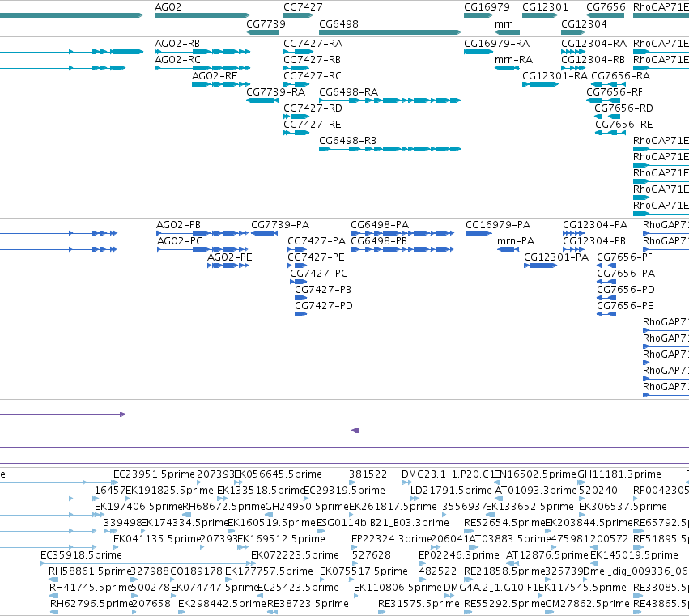Click the CG7427-PC protein label
This screenshot has height=616, width=689.
[x=318, y=274]
